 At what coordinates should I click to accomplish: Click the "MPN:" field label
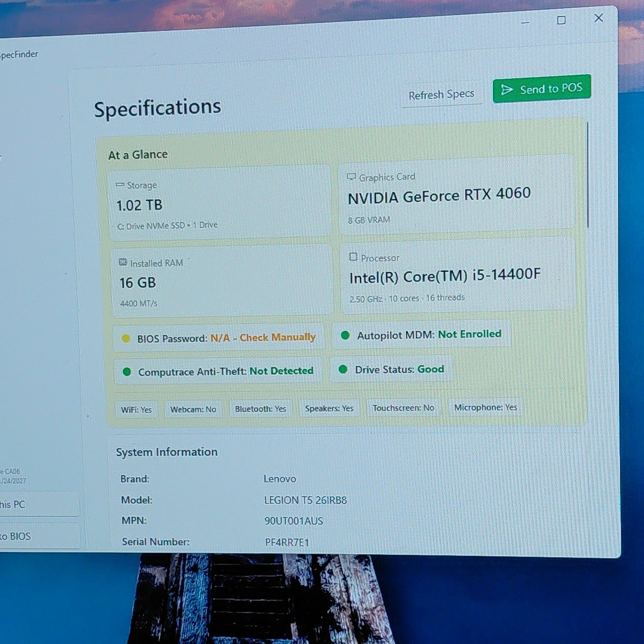click(134, 521)
